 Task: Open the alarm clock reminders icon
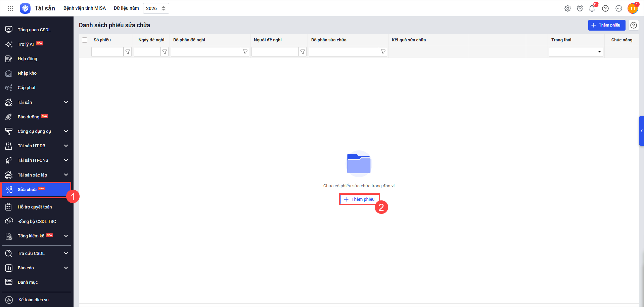click(580, 8)
